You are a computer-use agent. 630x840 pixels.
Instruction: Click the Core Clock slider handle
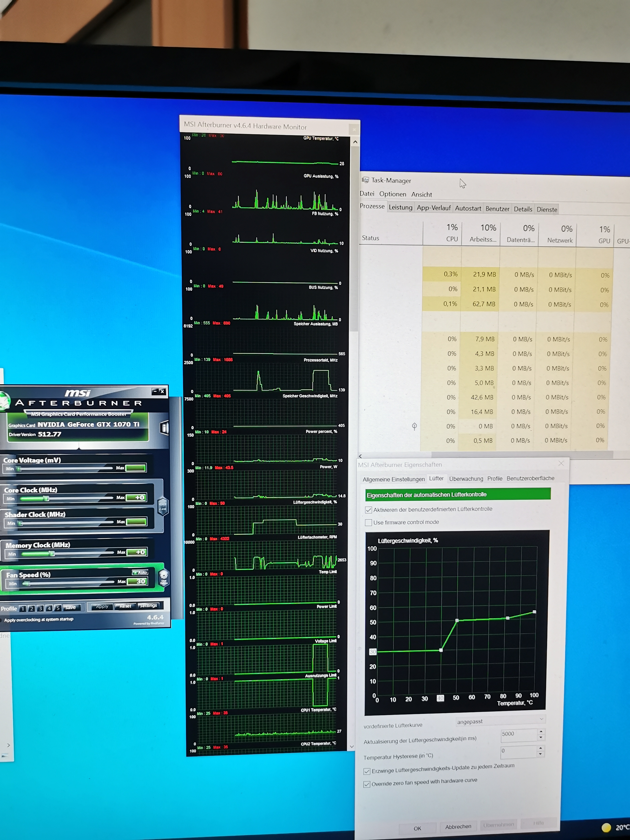coord(47,498)
